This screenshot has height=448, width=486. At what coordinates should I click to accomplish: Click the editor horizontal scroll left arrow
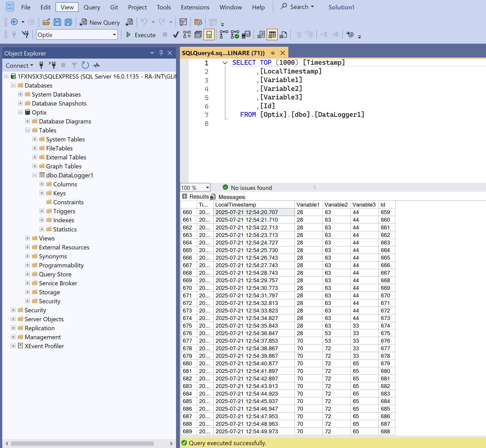pyautogui.click(x=314, y=187)
